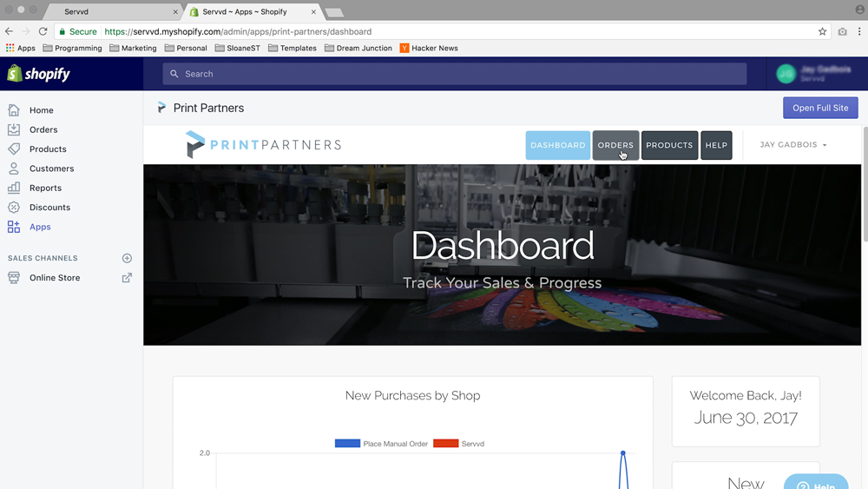
Task: Switch to the DASHBOARD tab
Action: pyautogui.click(x=557, y=145)
